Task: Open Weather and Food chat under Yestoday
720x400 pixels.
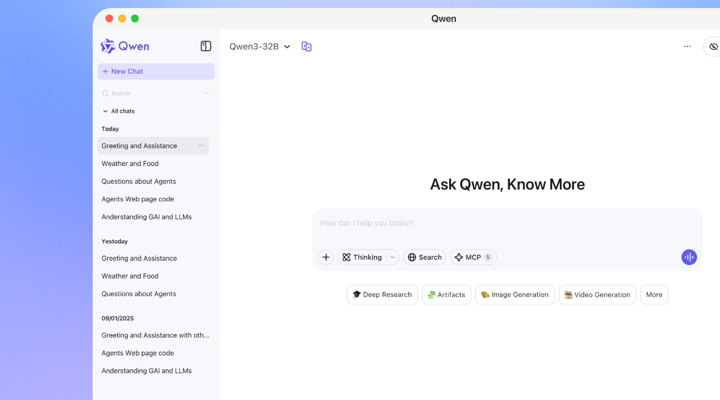Action: coord(130,276)
